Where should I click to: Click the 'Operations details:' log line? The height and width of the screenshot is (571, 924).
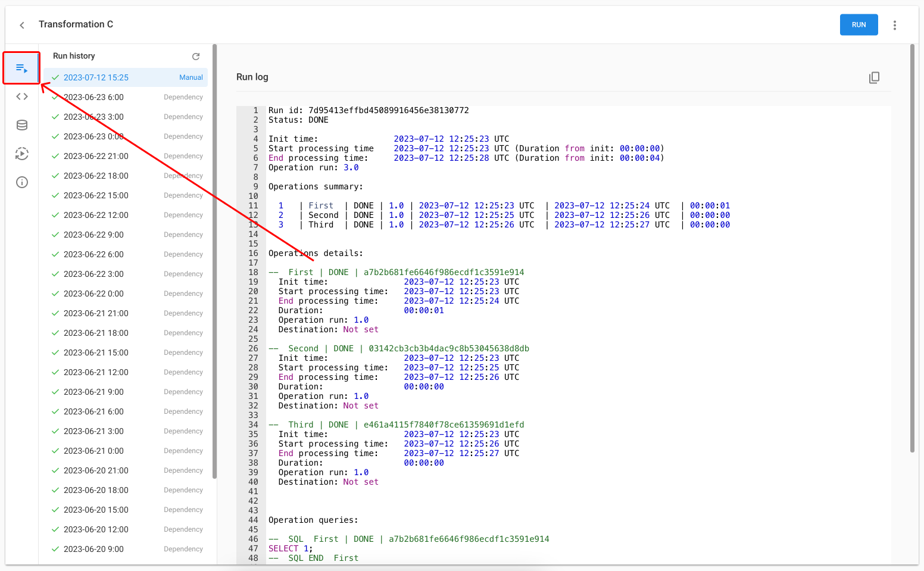pos(316,253)
